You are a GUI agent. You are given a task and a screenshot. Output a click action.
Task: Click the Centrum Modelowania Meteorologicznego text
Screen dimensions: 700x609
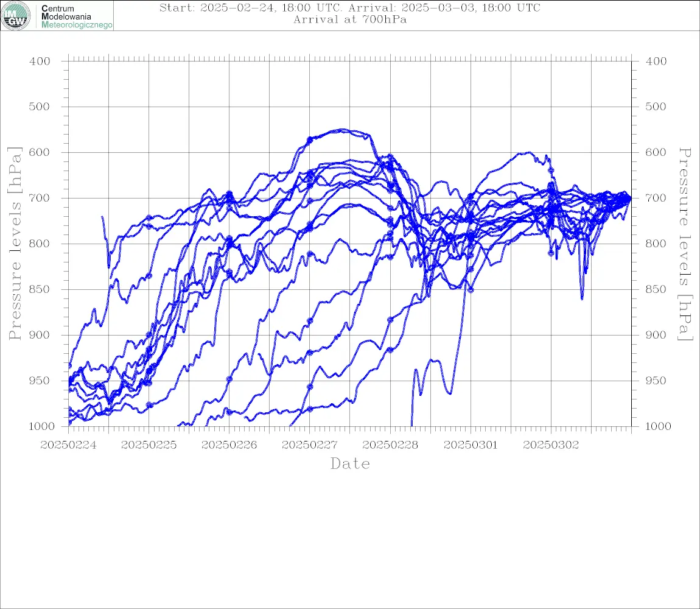77,16
